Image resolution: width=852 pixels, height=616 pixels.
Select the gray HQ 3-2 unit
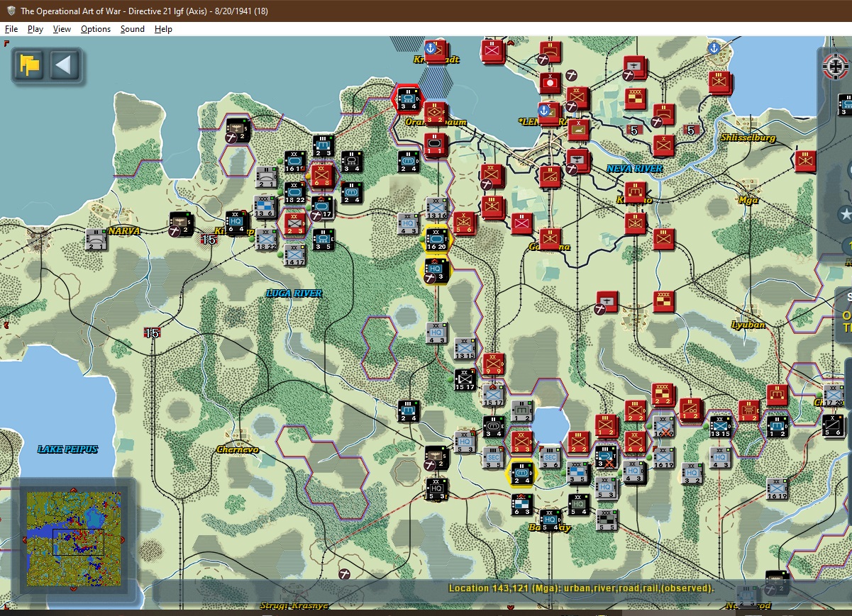pos(692,474)
